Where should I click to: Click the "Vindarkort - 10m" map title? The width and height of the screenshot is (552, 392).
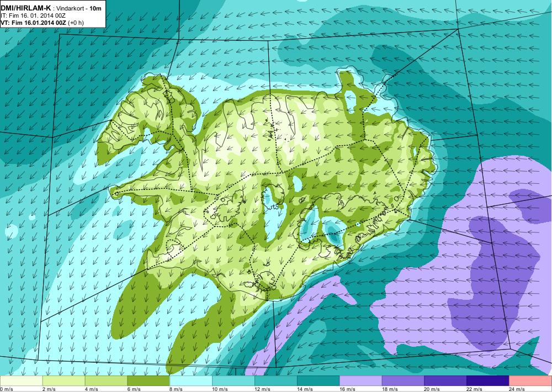pyautogui.click(x=80, y=9)
